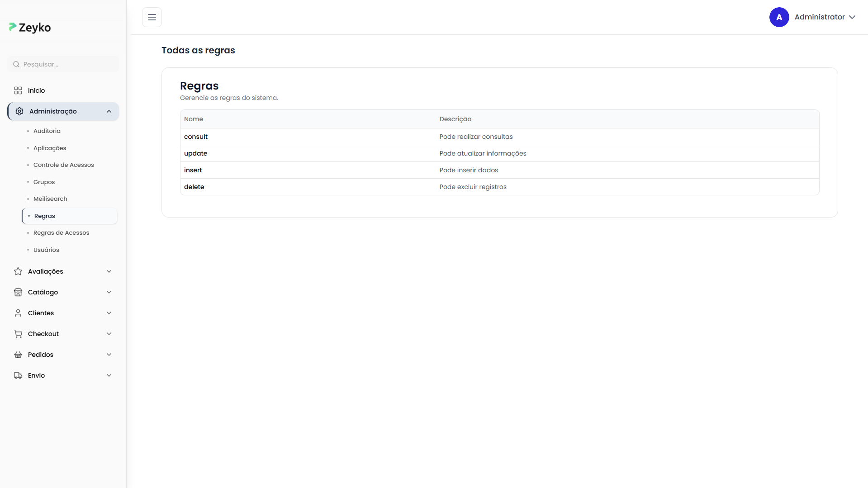The height and width of the screenshot is (488, 868).
Task: Select the delete rule row
Action: 194,187
